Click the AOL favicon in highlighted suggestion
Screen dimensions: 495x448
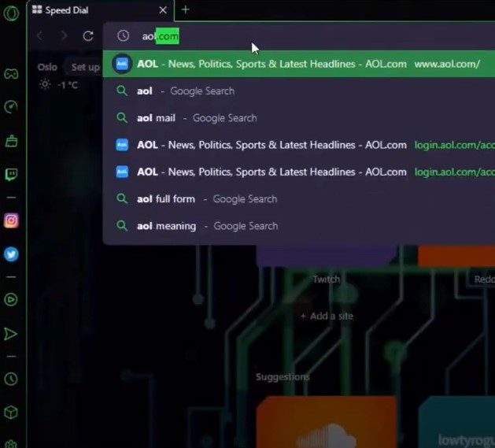pos(122,64)
